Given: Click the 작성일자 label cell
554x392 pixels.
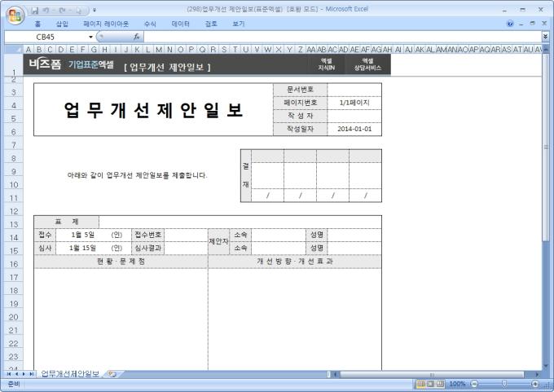Looking at the screenshot, I should [x=301, y=129].
